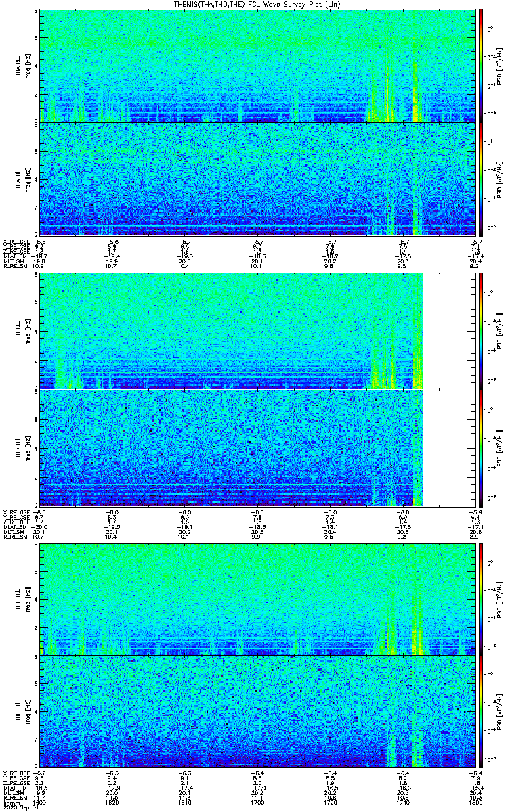Click the 1640 time tick label
The height and width of the screenshot is (812, 508).
(x=186, y=803)
